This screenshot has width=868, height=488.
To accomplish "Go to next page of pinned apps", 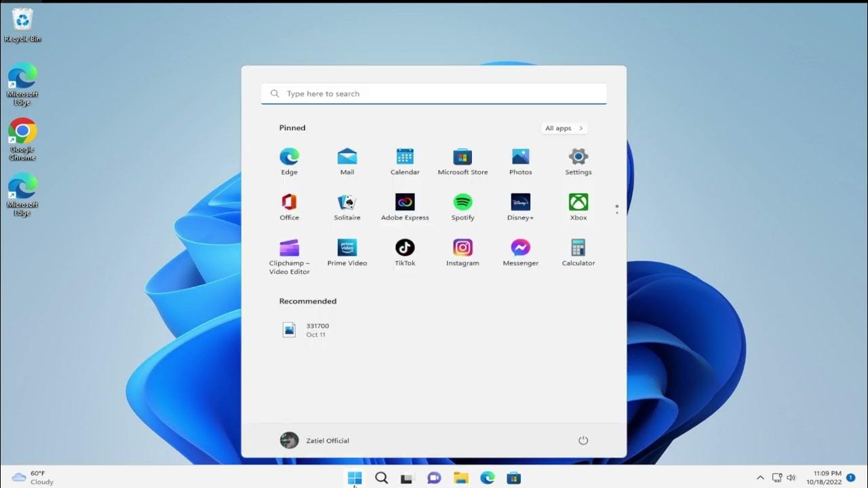I will [x=617, y=213].
